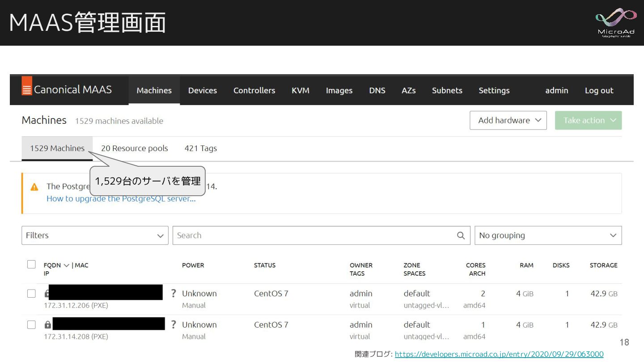Click the admin owner for 172.31.12.206 row
The width and height of the screenshot is (644, 362).
tap(361, 294)
